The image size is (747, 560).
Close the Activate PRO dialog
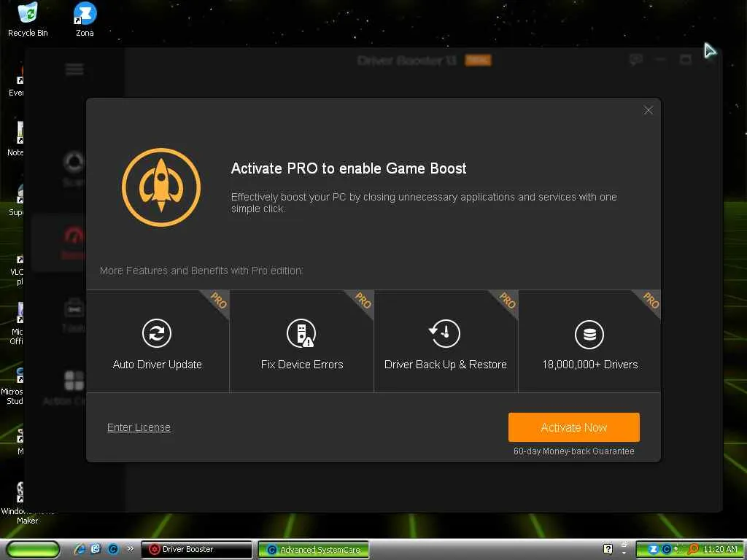click(648, 110)
